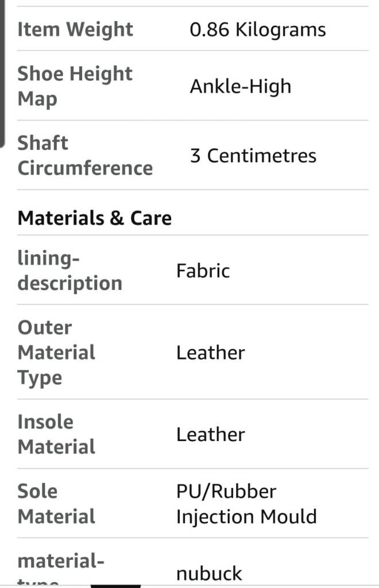Click Leather value for Outer Material Type
Image resolution: width=379 pixels, height=588 pixels.
[210, 353]
